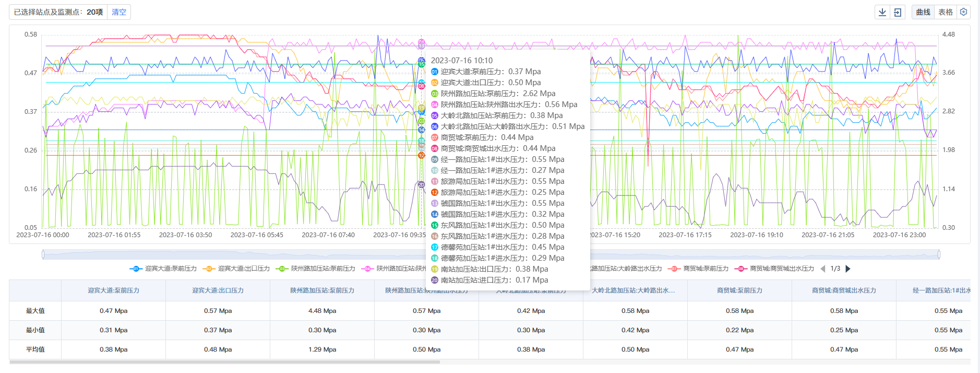The image size is (980, 373).
Task: Switch to 曲线 curve view tab
Action: click(923, 12)
